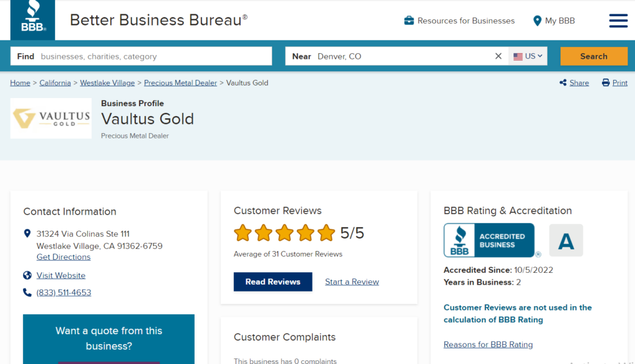Click the 'not used in calculation' notice
This screenshot has width=635, height=364.
click(518, 313)
